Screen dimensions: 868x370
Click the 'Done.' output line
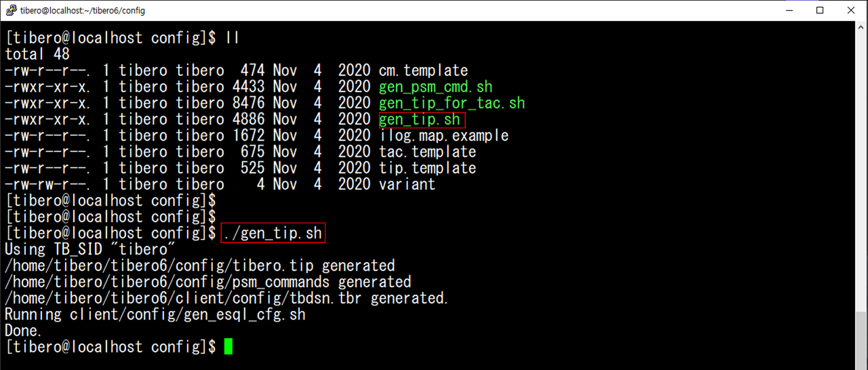[x=24, y=331]
